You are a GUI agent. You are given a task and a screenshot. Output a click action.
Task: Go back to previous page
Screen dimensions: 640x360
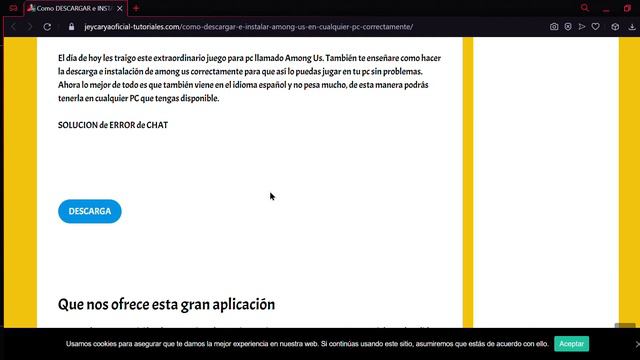click(x=13, y=27)
